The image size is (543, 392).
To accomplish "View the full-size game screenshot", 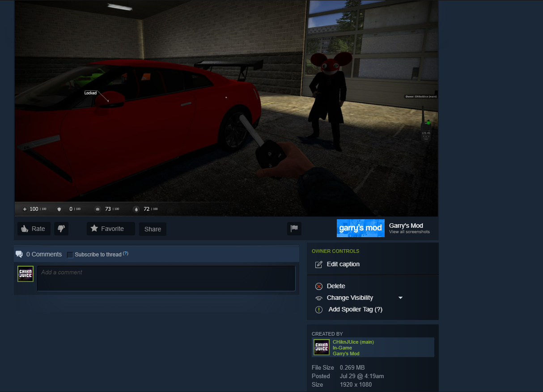I will click(226, 107).
